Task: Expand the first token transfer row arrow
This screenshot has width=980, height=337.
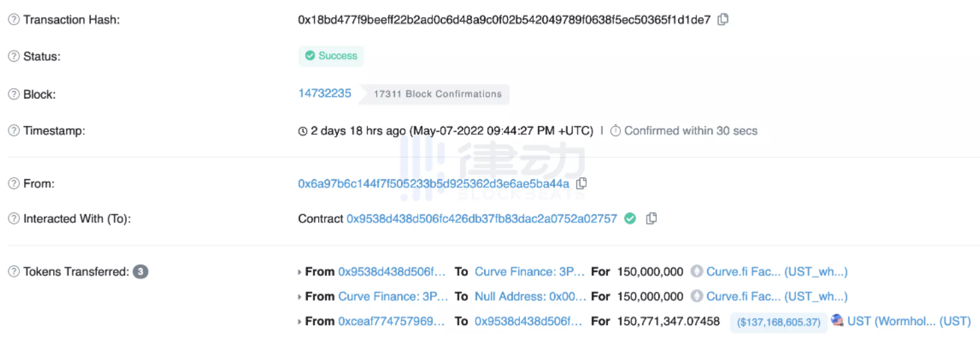Action: point(300,272)
